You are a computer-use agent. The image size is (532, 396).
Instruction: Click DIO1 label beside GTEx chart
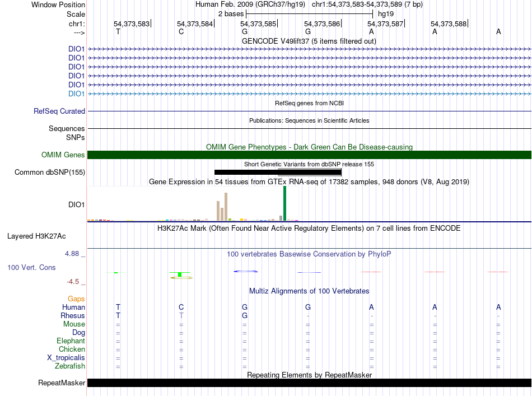click(76, 204)
